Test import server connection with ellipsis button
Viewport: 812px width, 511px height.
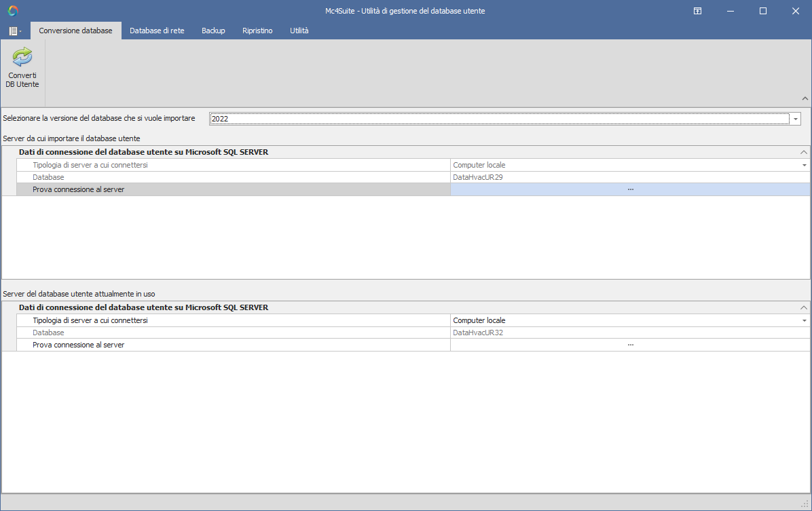pyautogui.click(x=630, y=189)
